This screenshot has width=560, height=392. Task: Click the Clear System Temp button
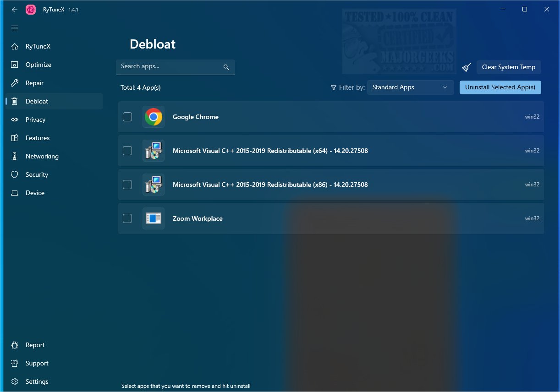pyautogui.click(x=509, y=67)
